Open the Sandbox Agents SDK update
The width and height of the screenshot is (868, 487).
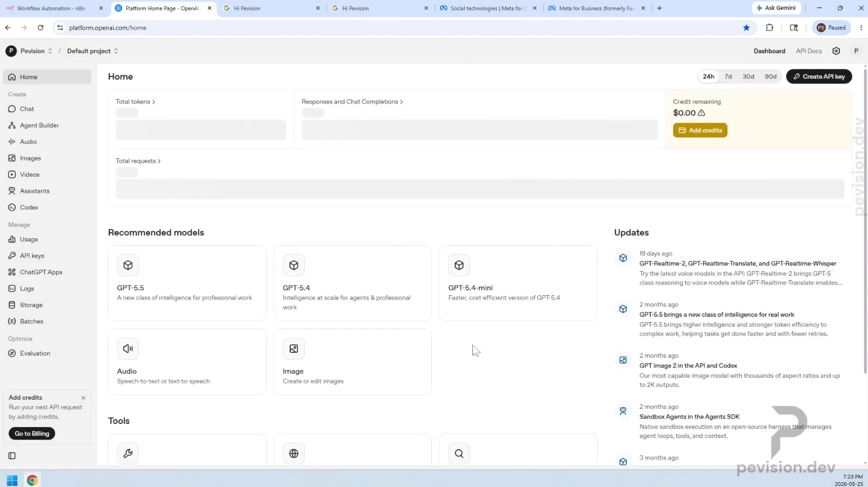(x=689, y=417)
